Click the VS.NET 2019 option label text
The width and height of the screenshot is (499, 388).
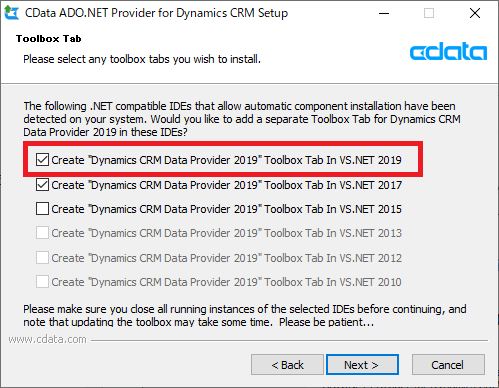pos(227,160)
